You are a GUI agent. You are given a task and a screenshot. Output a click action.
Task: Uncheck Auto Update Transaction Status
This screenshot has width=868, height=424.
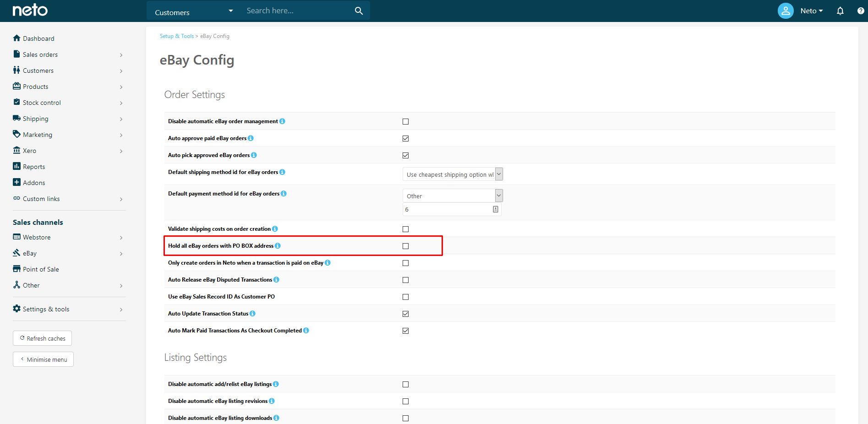coord(405,314)
